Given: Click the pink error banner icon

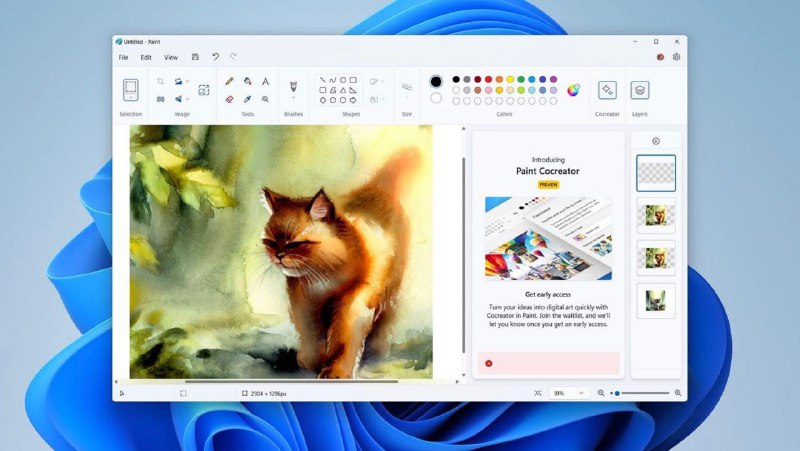Looking at the screenshot, I should click(x=489, y=363).
